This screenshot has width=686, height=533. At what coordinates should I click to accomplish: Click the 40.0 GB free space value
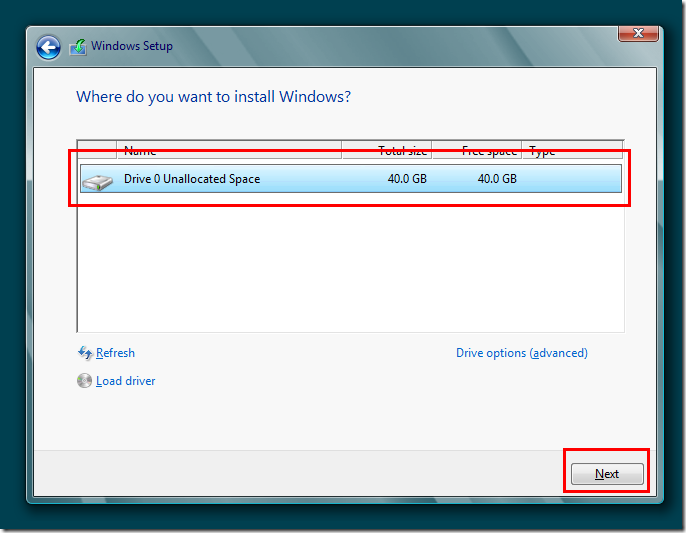[497, 179]
